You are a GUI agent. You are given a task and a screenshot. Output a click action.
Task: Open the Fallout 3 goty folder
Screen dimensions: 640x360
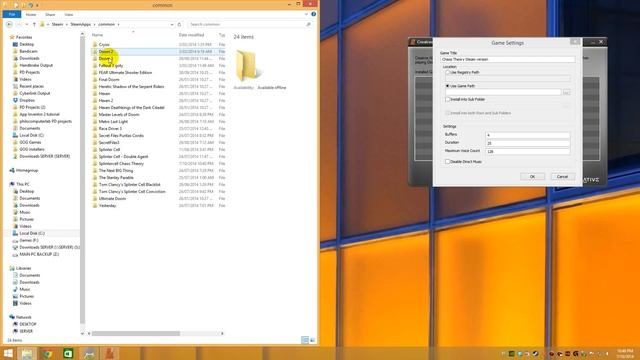point(111,66)
